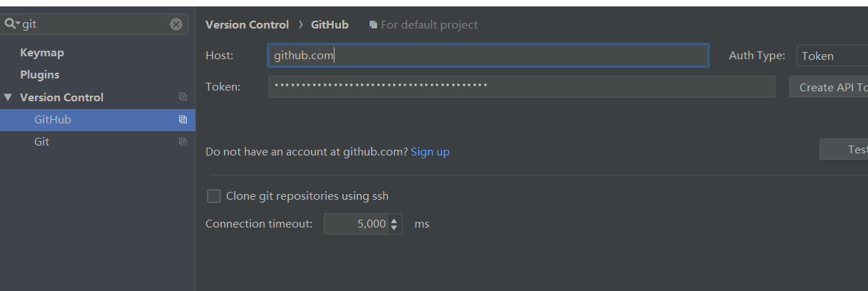Click the 'For default project' icon
868x291 pixels.
(x=373, y=25)
